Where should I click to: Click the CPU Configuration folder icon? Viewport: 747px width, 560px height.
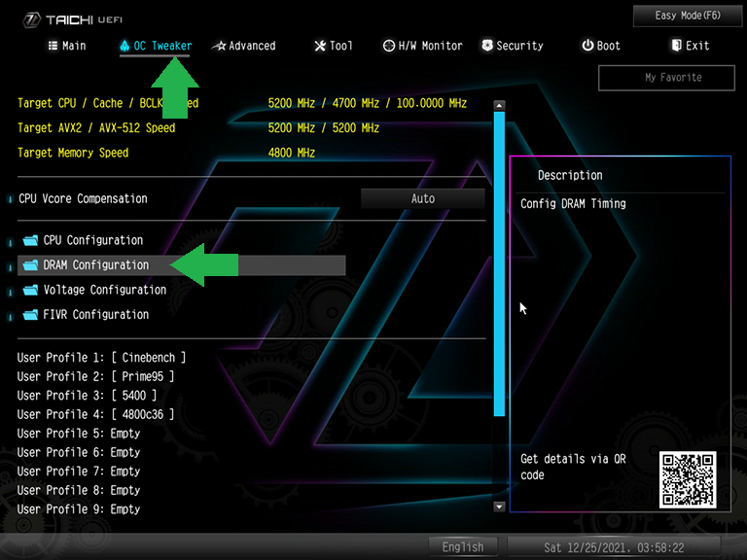click(x=30, y=240)
